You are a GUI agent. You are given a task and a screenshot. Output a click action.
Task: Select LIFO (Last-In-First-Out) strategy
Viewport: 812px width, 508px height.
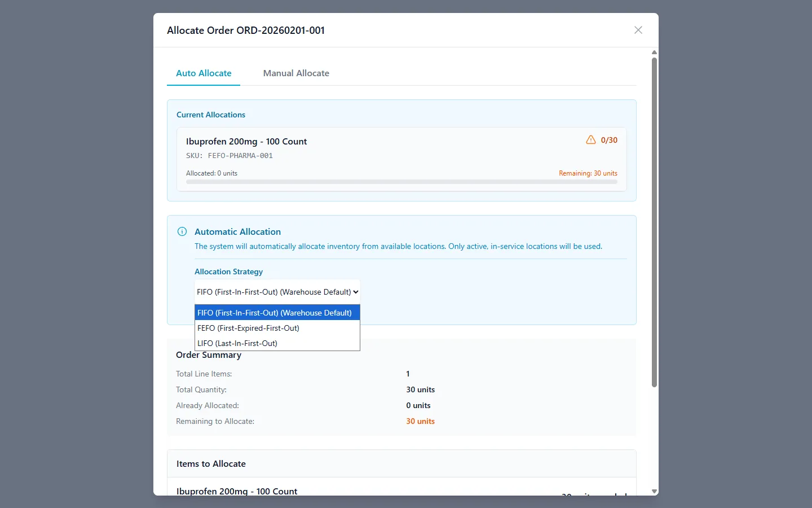[x=237, y=343]
